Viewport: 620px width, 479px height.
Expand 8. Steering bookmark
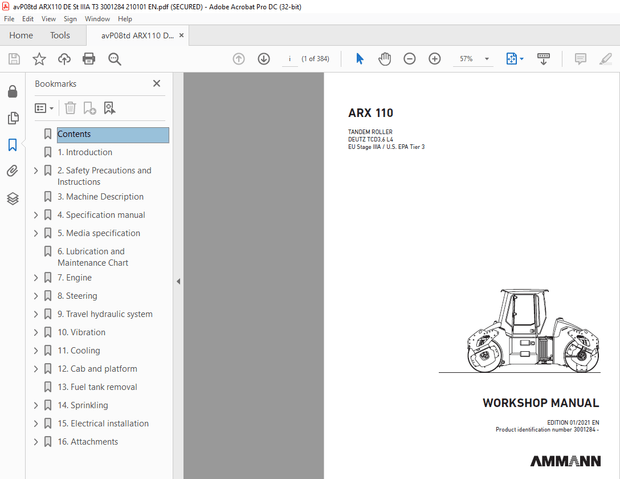coord(36,296)
